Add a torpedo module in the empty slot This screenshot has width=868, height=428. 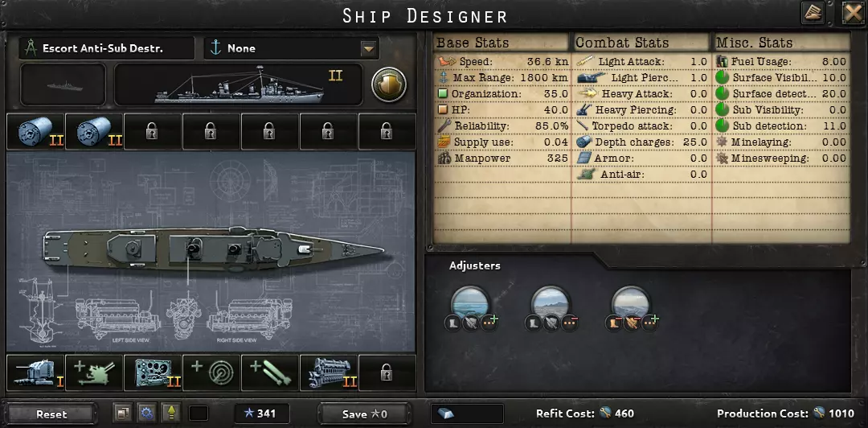click(x=271, y=373)
